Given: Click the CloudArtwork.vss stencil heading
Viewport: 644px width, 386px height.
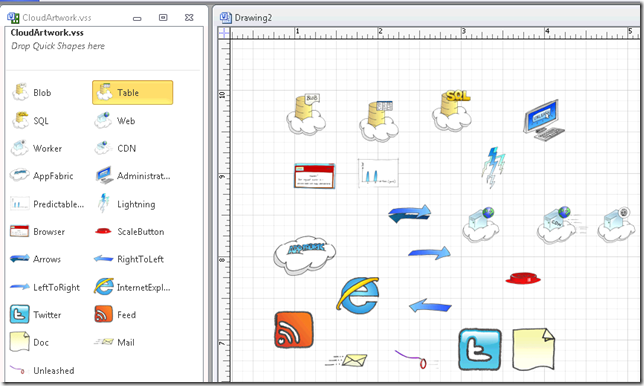Looking at the screenshot, I should click(x=47, y=33).
